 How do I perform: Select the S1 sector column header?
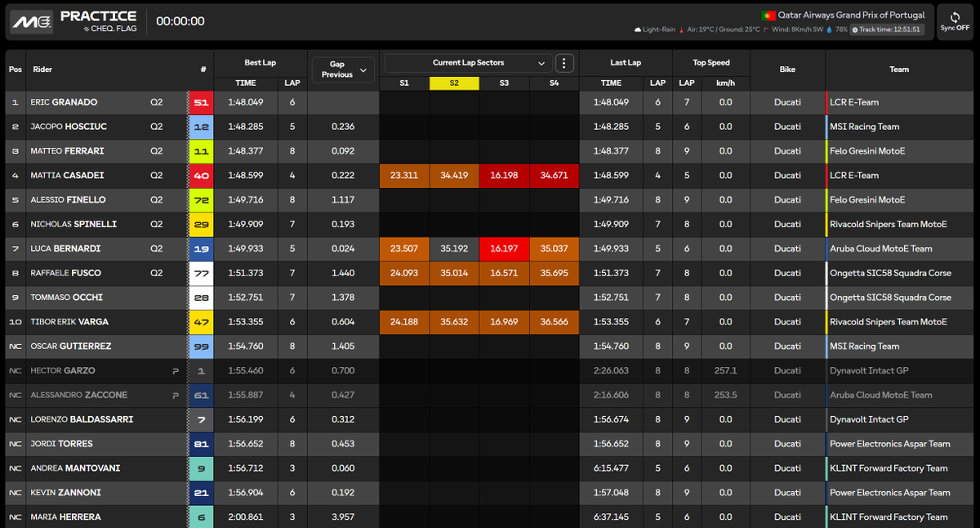point(404,83)
